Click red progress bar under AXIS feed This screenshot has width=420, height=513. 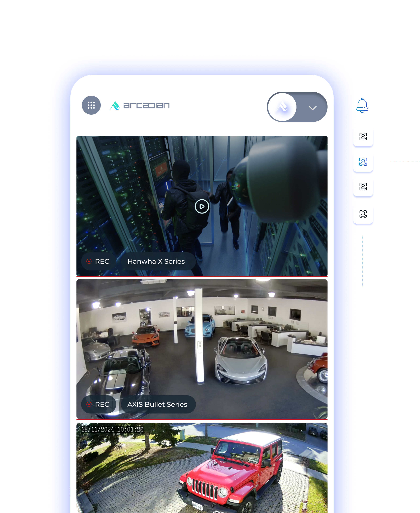pyautogui.click(x=202, y=419)
